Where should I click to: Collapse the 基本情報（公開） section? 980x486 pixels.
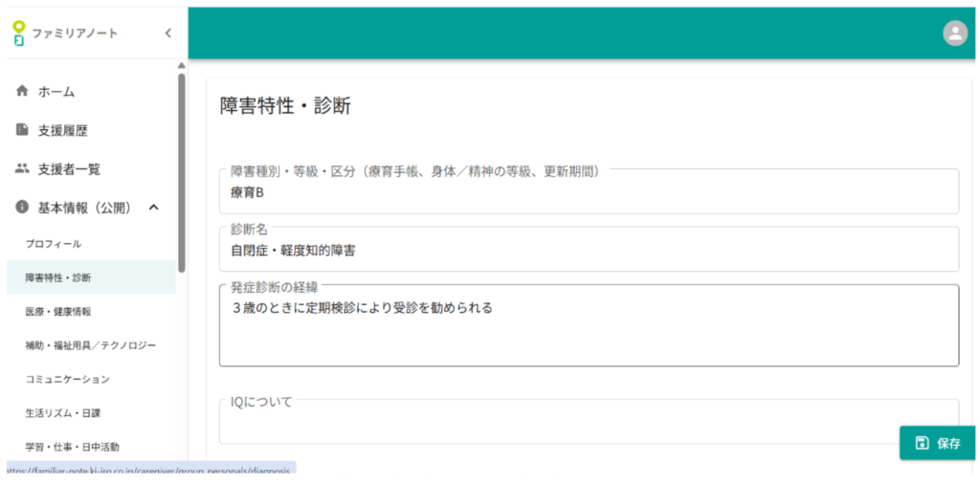[x=153, y=207]
